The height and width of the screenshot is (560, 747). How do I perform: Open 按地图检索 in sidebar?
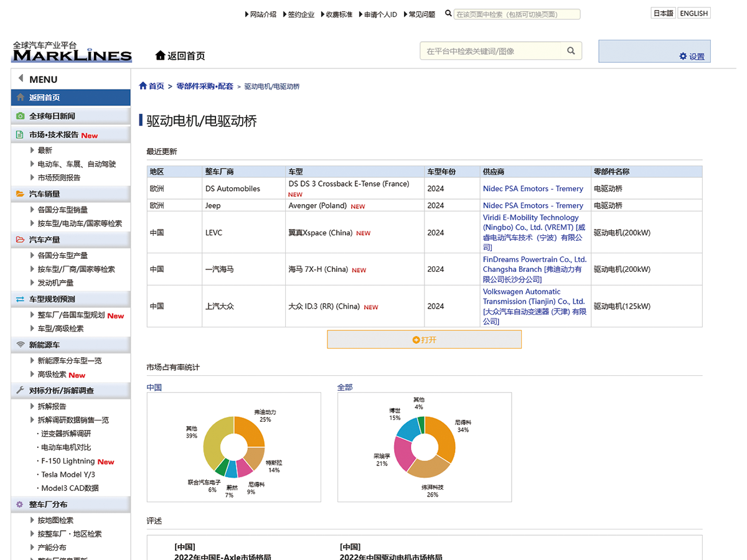[55, 520]
